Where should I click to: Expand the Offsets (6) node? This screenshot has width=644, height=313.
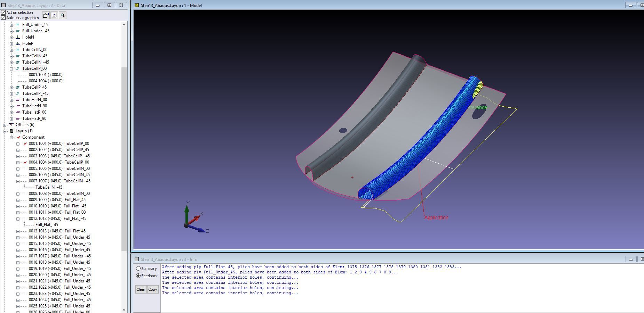(x=5, y=125)
